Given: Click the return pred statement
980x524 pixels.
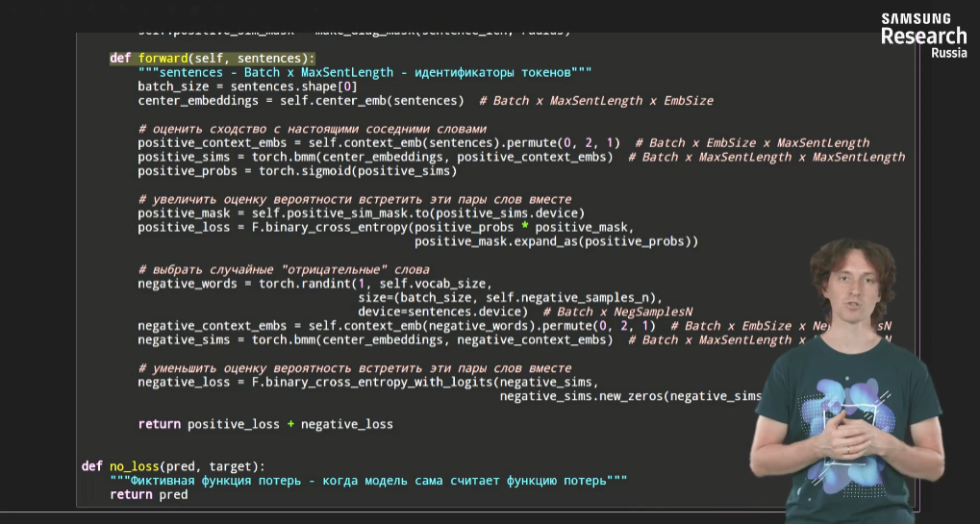Looking at the screenshot, I should point(148,494).
